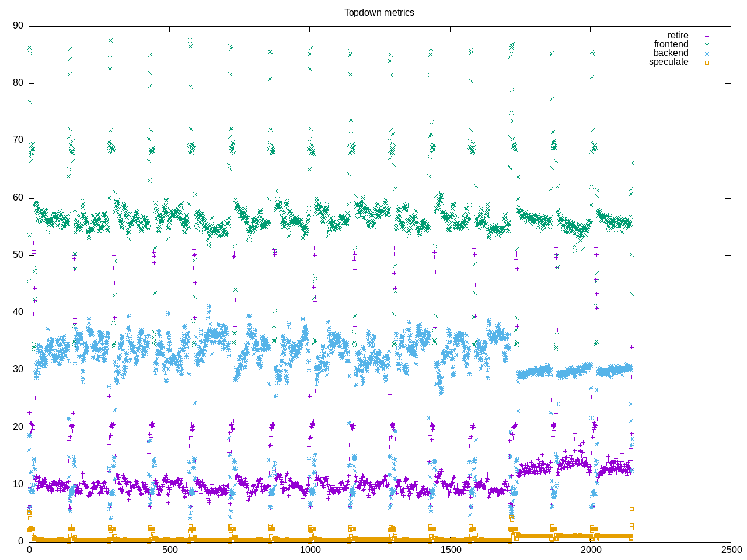Click the 10 tick label on the y-axis
The width and height of the screenshot is (747, 560).
tap(18, 484)
